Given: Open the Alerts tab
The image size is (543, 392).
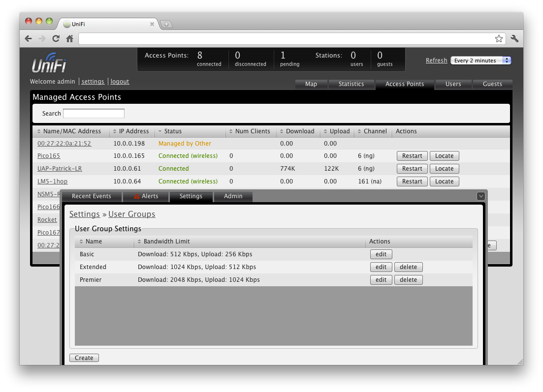Looking at the screenshot, I should point(146,196).
